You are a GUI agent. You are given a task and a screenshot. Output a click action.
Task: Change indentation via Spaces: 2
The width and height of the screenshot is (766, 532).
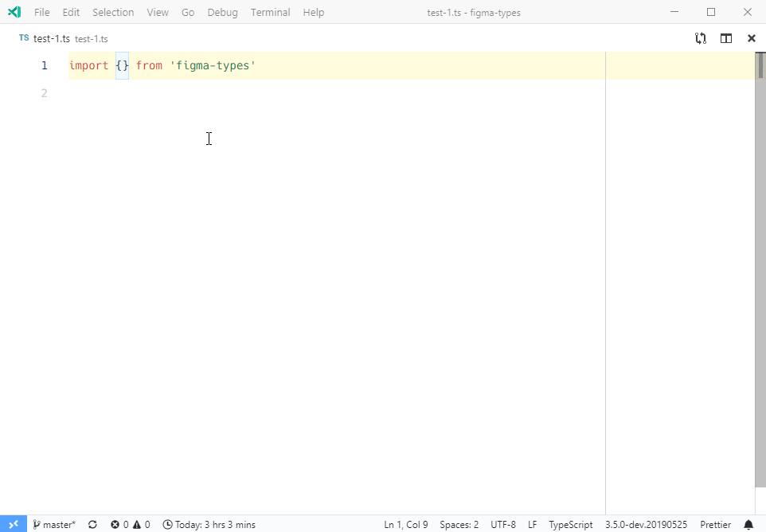click(x=459, y=524)
